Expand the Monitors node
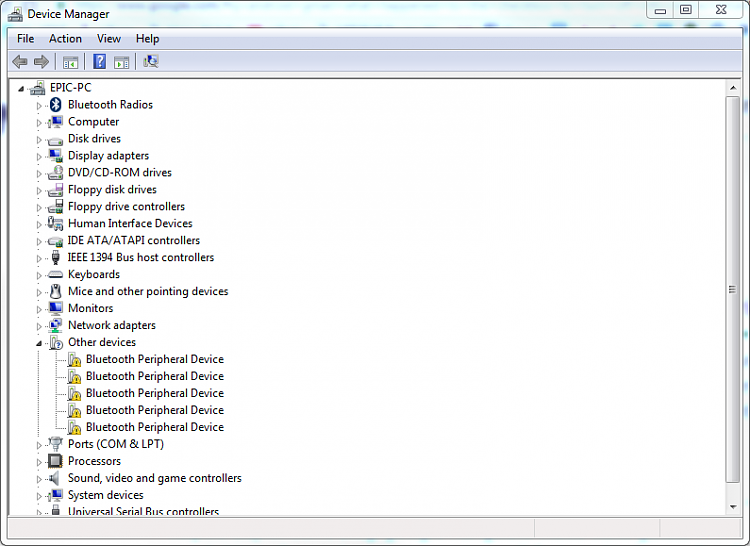Image resolution: width=750 pixels, height=546 pixels. pyautogui.click(x=39, y=309)
